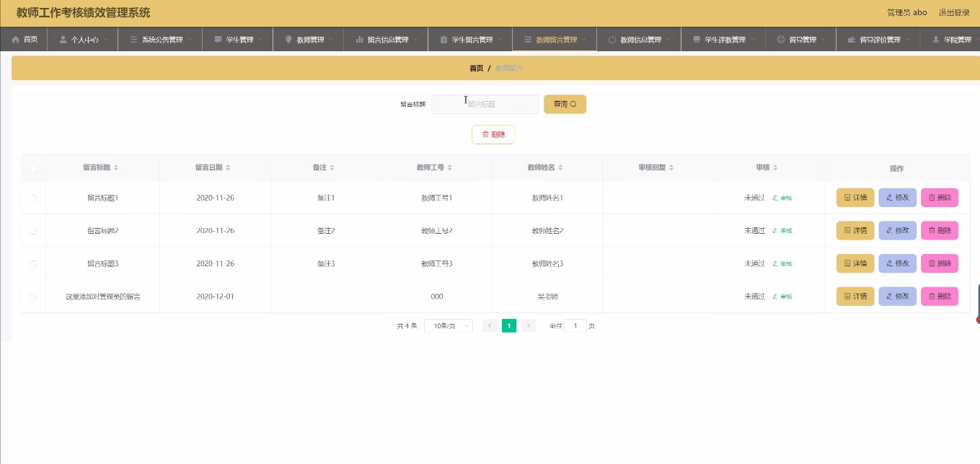This screenshot has width=980, height=464.
Task: Open 详情 for 留言标题2 row
Action: coord(855,231)
